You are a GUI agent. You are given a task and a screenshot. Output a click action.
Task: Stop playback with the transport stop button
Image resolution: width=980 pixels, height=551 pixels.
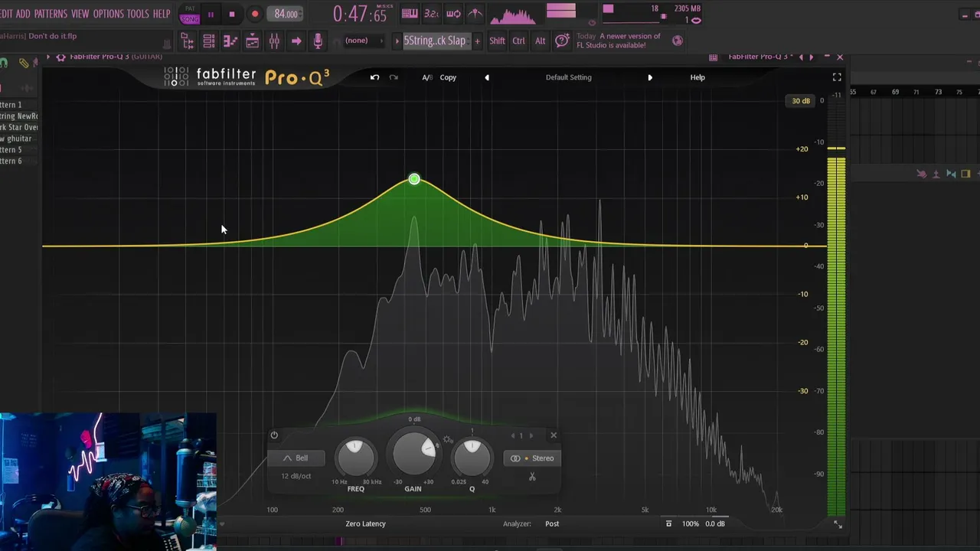click(x=232, y=14)
